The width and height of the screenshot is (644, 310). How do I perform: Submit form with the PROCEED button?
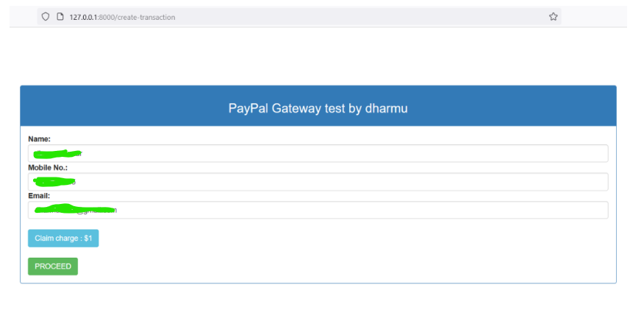53,267
